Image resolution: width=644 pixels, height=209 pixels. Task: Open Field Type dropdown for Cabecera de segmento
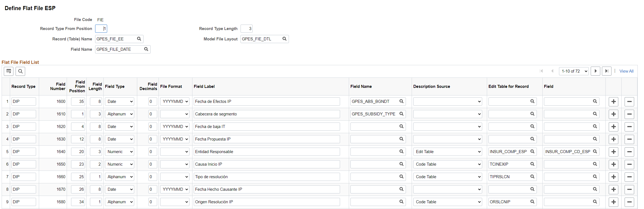[x=119, y=114]
